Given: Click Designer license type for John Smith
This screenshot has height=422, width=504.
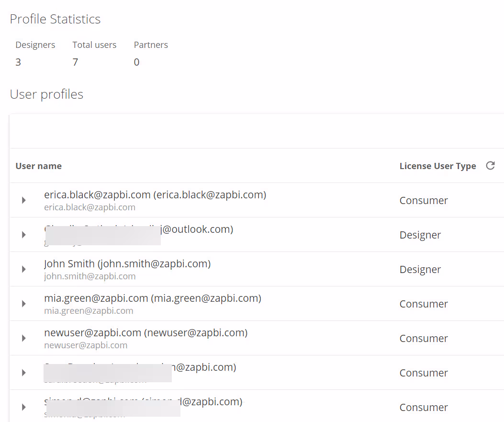Looking at the screenshot, I should [x=420, y=270].
